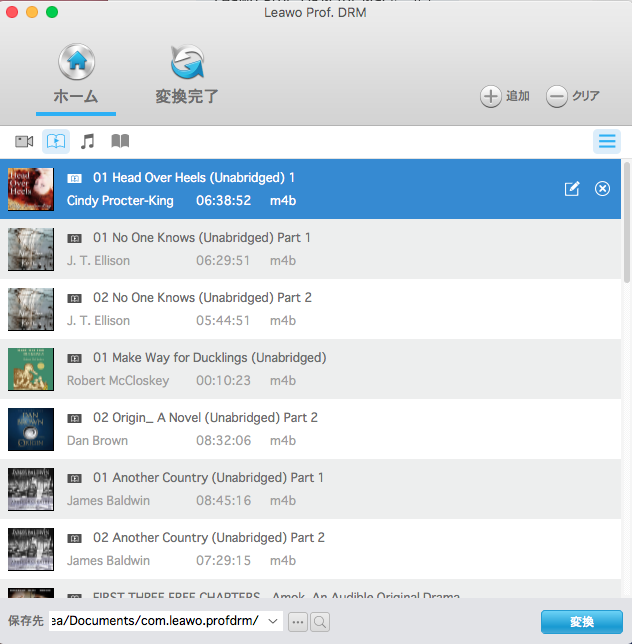Click the ホーム home tab label
This screenshot has height=644, width=632.
pos(76,97)
